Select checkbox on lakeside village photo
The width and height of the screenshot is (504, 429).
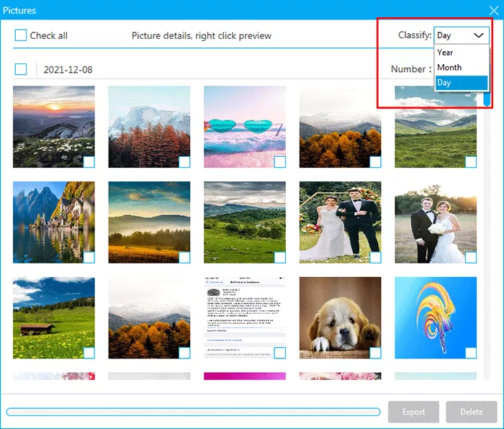[89, 258]
